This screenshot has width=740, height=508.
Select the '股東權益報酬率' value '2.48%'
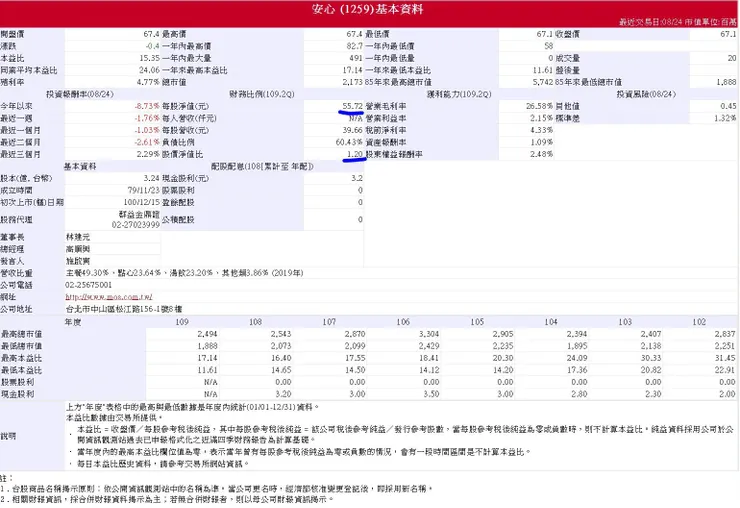pyautogui.click(x=541, y=154)
